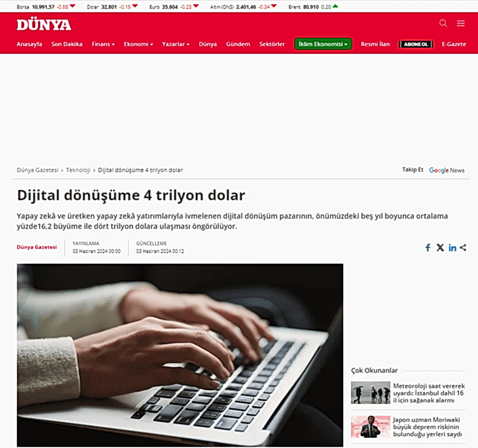The image size is (478, 448).
Task: Click the DÜNYA logo
Action: coord(44,25)
